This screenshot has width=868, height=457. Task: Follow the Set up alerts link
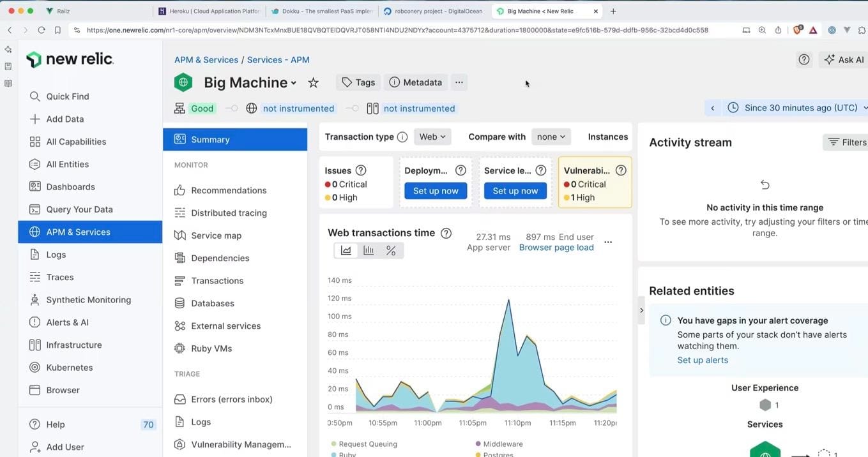tap(703, 360)
